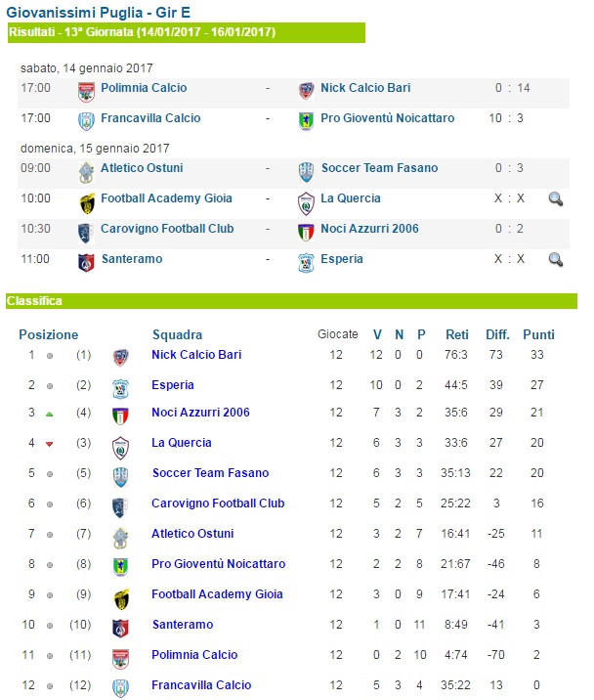This screenshot has width=594, height=700.
Task: Click Noci Azzurri 2006 flag crest in standings
Action: tap(120, 416)
